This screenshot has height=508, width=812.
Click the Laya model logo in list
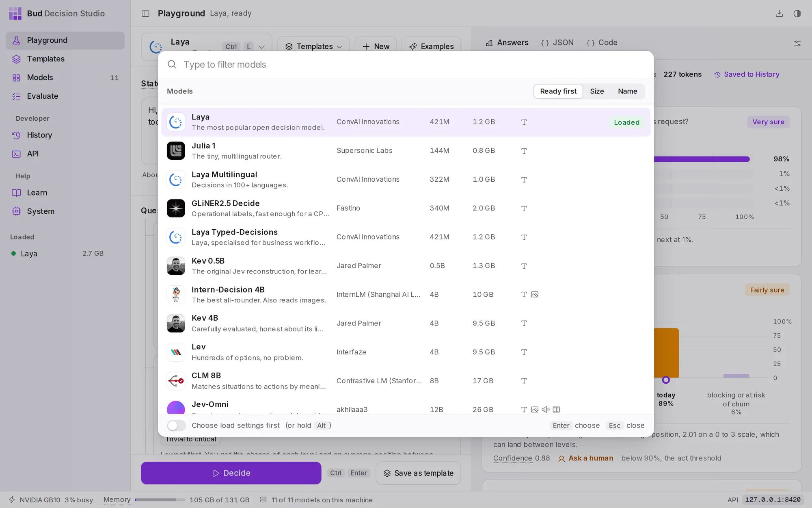[x=176, y=122]
